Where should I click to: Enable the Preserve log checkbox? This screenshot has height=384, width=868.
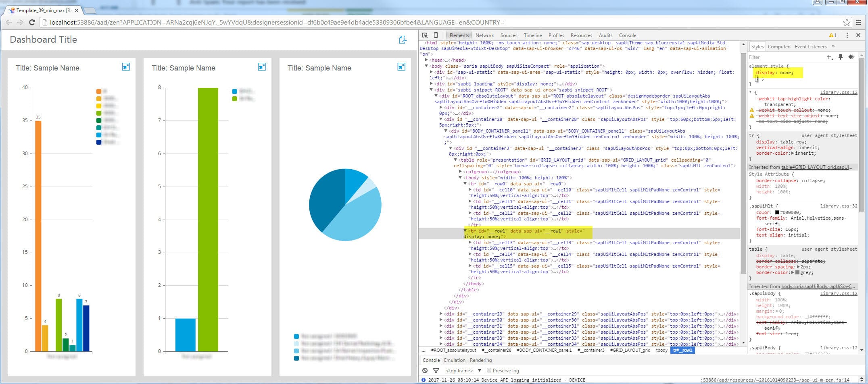(489, 371)
